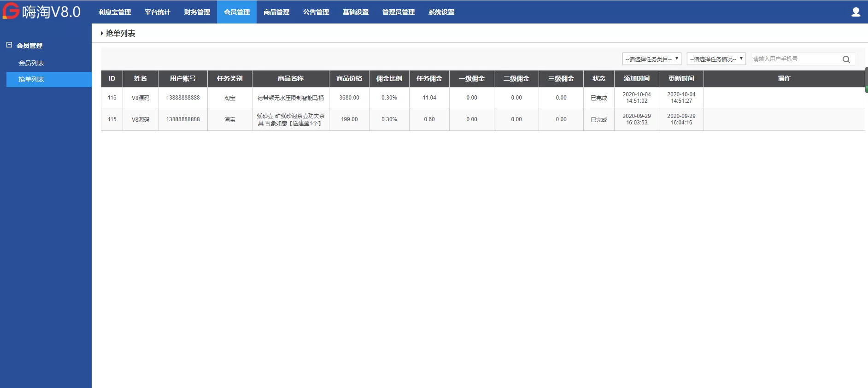Open the 基础设置 menu
Viewport: 868px width, 388px height.
tap(356, 12)
